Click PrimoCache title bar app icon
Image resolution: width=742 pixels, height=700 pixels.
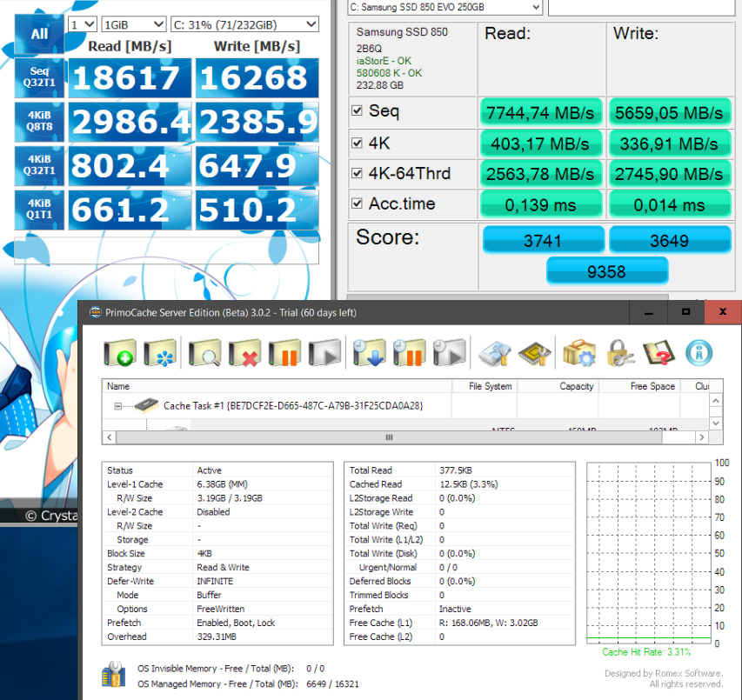[x=96, y=312]
